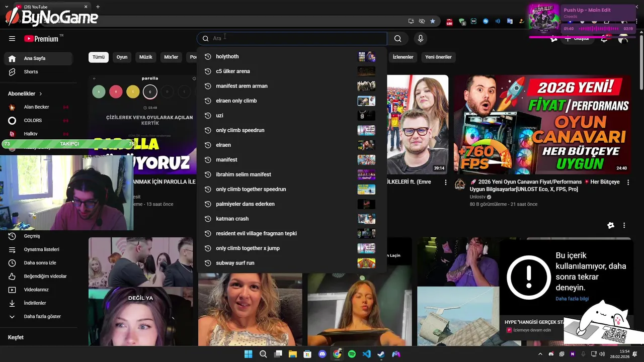644x362 pixels.
Task: Open the red 680 browser extension
Action: click(449, 22)
